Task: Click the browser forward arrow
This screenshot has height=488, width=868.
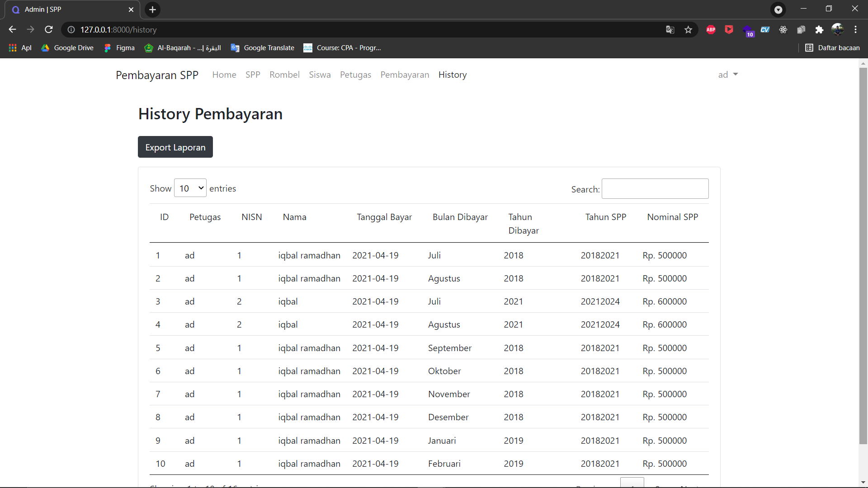Action: [30, 29]
